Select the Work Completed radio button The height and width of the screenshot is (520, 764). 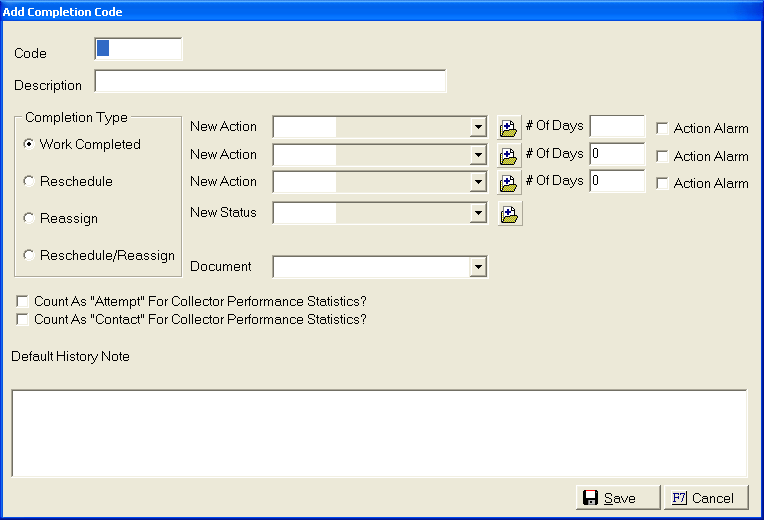[x=29, y=145]
